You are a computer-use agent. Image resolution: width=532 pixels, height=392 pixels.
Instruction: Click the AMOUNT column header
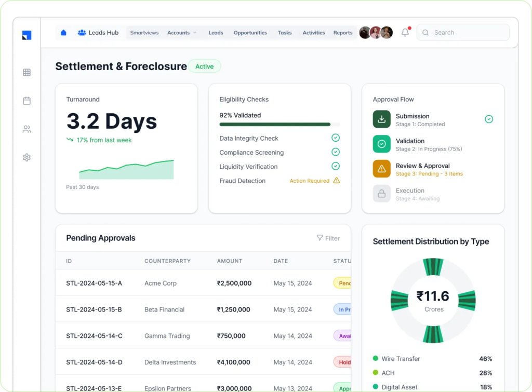(x=230, y=261)
